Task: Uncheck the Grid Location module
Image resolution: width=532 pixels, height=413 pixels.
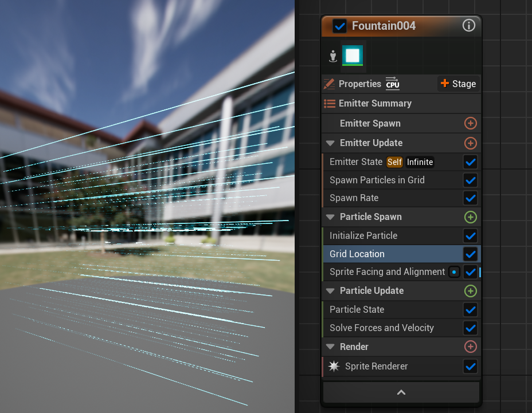Action: click(470, 254)
